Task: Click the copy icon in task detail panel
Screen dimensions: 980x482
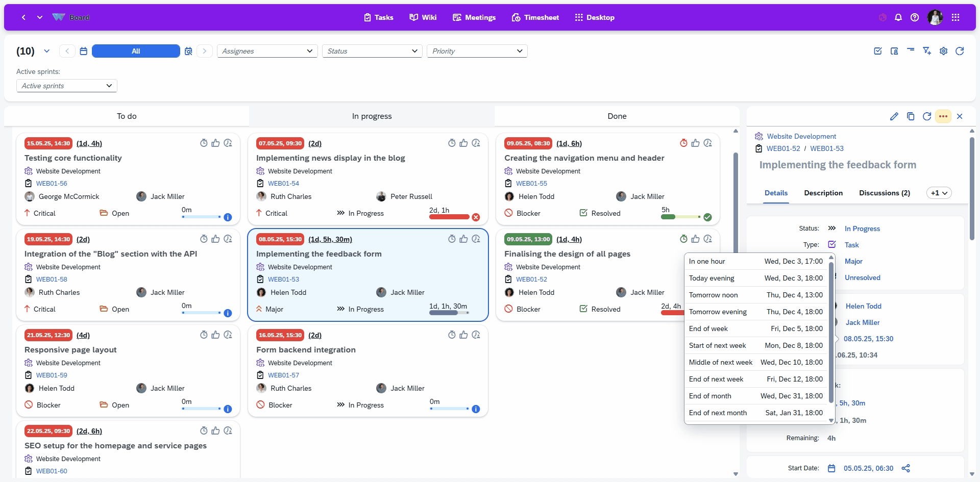Action: click(x=910, y=116)
